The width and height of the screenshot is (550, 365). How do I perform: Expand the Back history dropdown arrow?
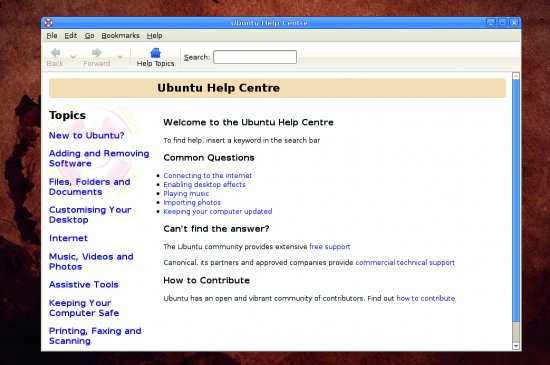73,56
